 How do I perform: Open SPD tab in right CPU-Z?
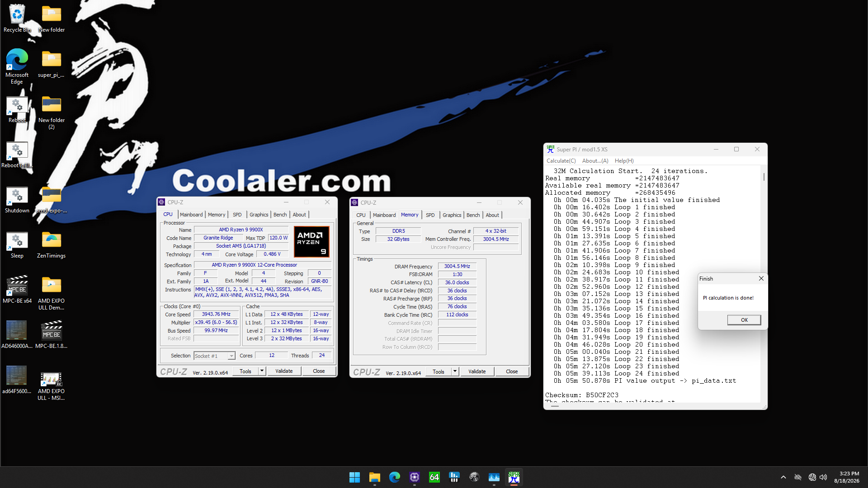pos(430,215)
